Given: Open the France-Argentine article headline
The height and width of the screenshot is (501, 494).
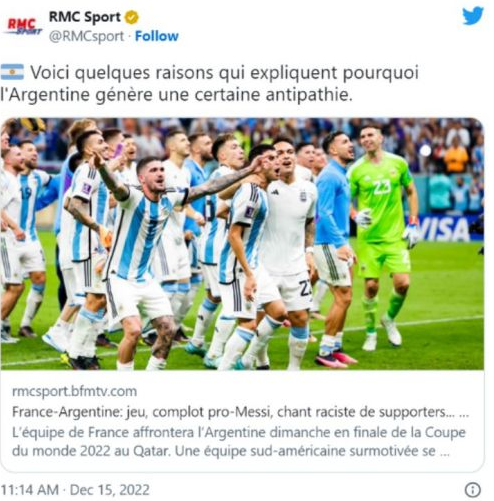Looking at the screenshot, I should pyautogui.click(x=229, y=412).
